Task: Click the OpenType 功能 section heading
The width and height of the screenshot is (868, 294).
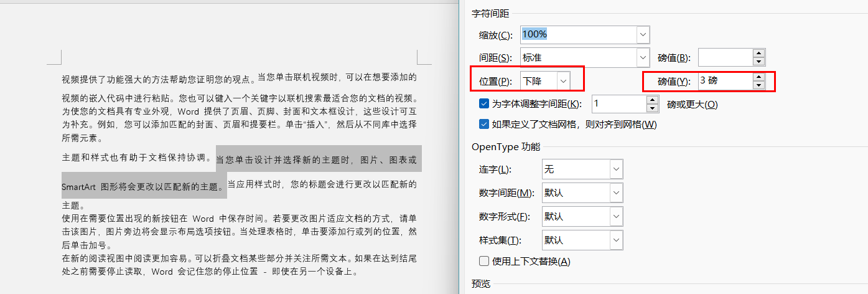Action: 506,147
